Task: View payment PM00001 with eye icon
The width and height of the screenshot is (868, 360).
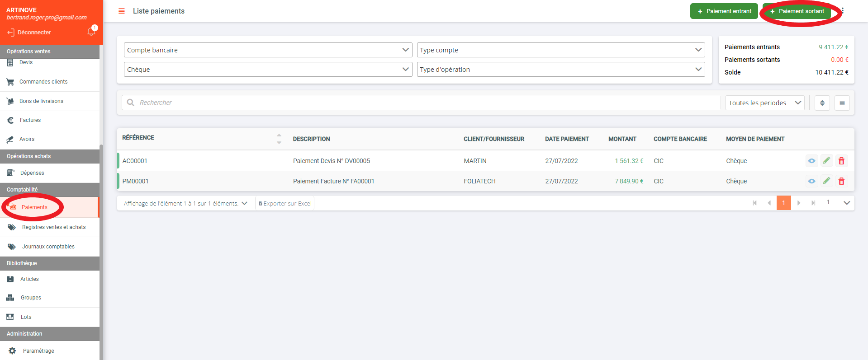Action: coord(811,181)
